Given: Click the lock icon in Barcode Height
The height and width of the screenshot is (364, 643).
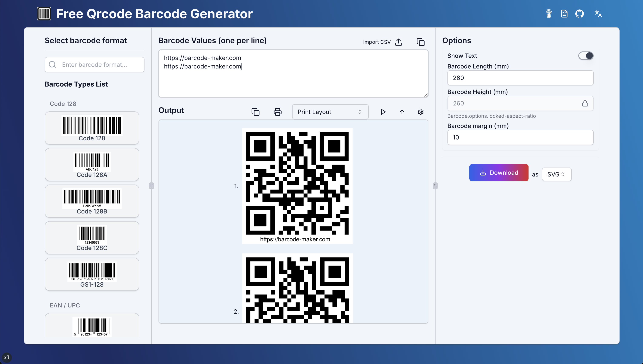Looking at the screenshot, I should (585, 103).
